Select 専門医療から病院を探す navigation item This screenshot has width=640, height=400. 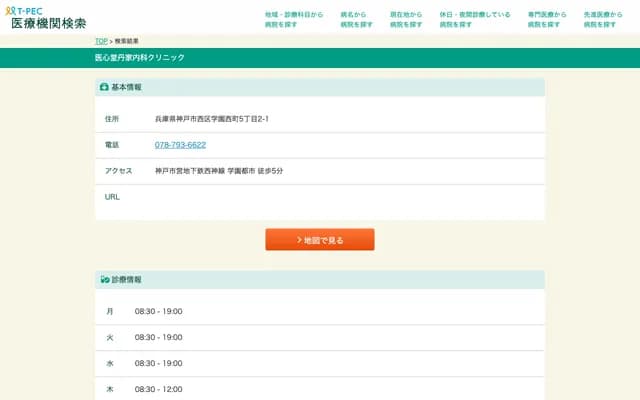pos(546,19)
